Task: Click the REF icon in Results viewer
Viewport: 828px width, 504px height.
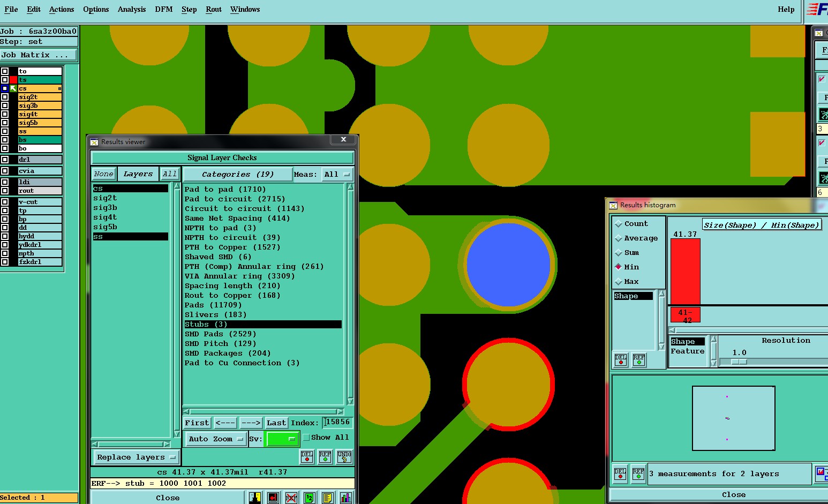Action: [x=325, y=456]
